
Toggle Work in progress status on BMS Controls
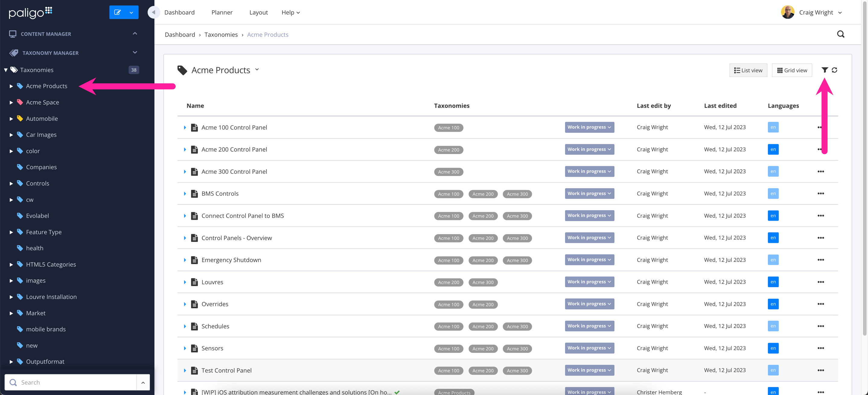pos(589,193)
